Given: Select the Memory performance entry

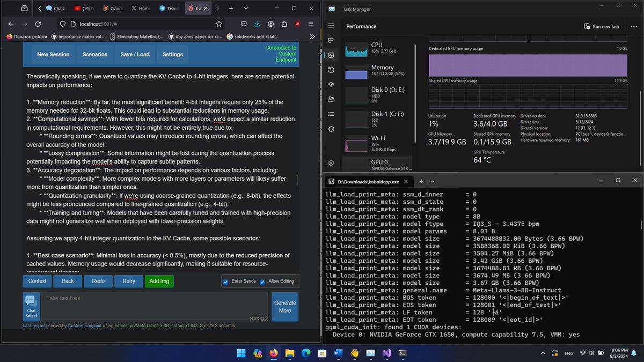Looking at the screenshot, I should (377, 71).
